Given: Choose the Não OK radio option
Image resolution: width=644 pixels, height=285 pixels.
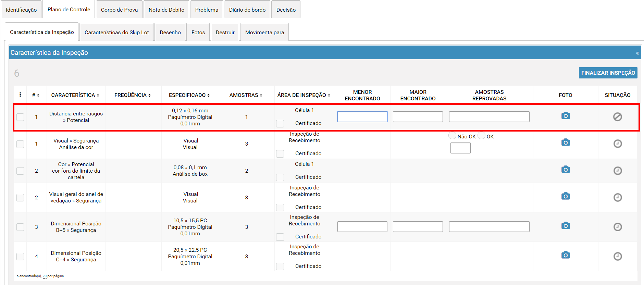Looking at the screenshot, I should click(x=452, y=136).
